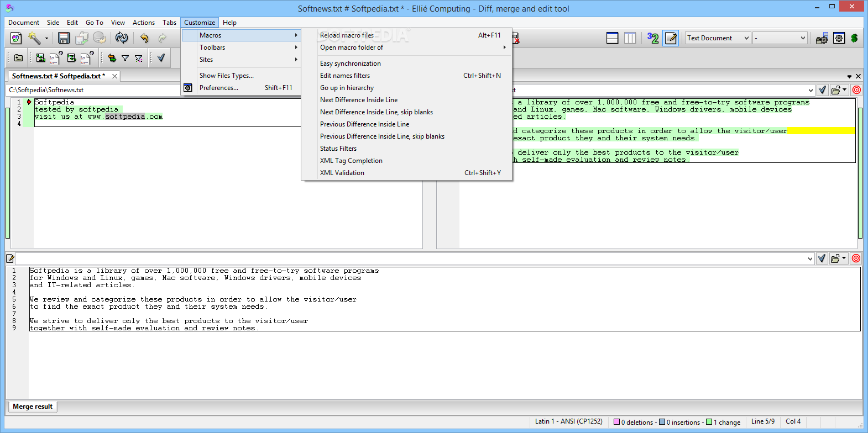The height and width of the screenshot is (433, 868).
Task: Expand the Toolbars submenu
Action: tap(241, 47)
